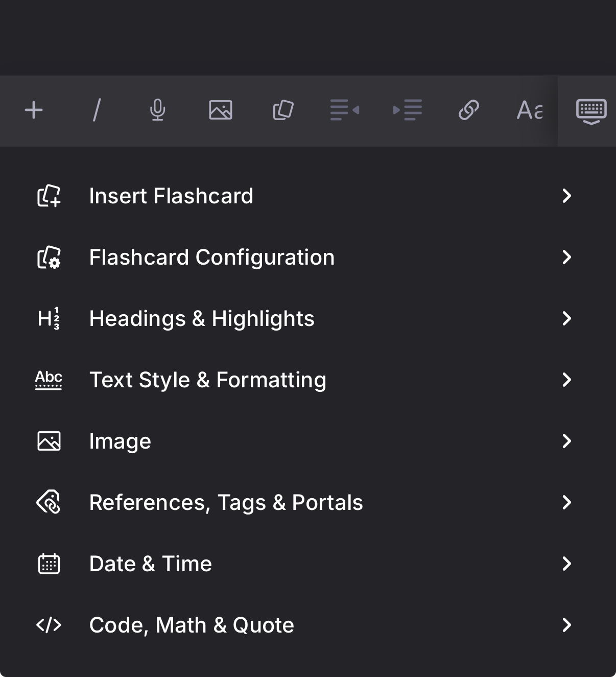Open the Date & Time entry
Screen dimensions: 616x677
click(150, 564)
